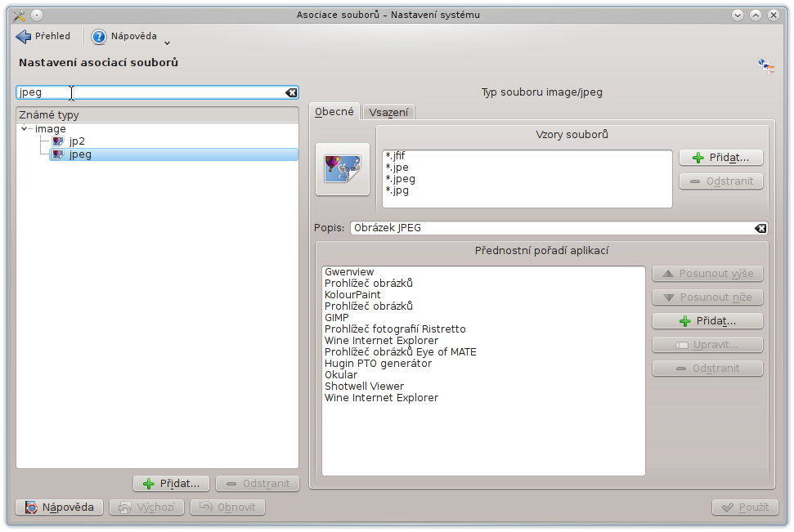Close the Asociace souborů window

coord(774,16)
